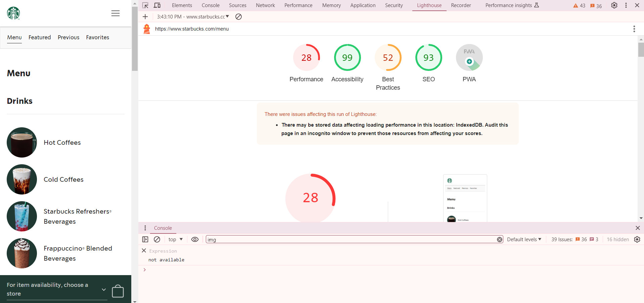Toggle the device toolbar icon
This screenshot has height=303, width=644.
click(x=157, y=5)
